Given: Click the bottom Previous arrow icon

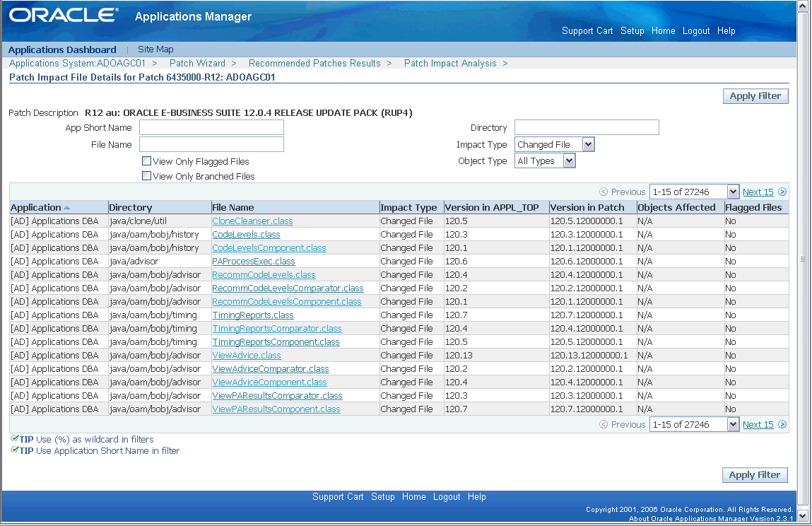Looking at the screenshot, I should [604, 424].
